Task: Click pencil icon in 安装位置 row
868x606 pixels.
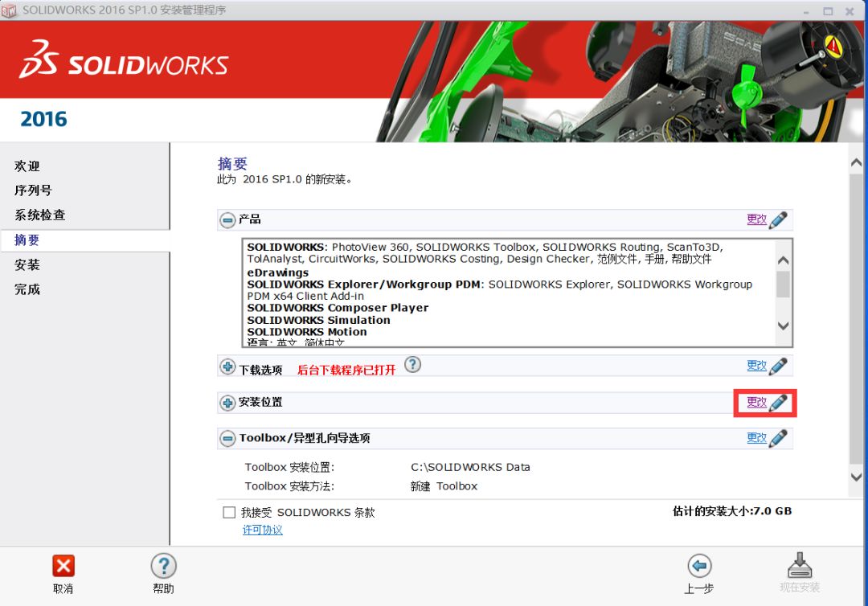Action: coord(778,403)
